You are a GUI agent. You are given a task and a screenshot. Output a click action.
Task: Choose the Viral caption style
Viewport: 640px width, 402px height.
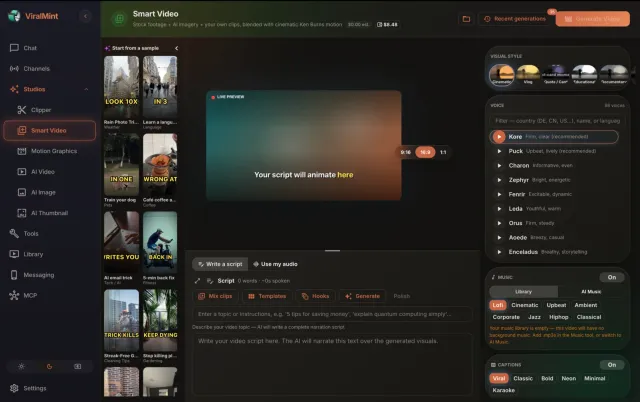(498, 378)
